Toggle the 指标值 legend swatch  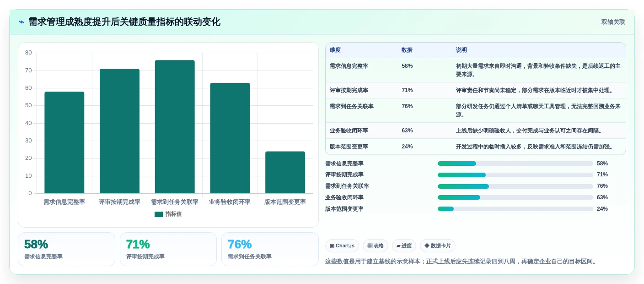pos(159,214)
